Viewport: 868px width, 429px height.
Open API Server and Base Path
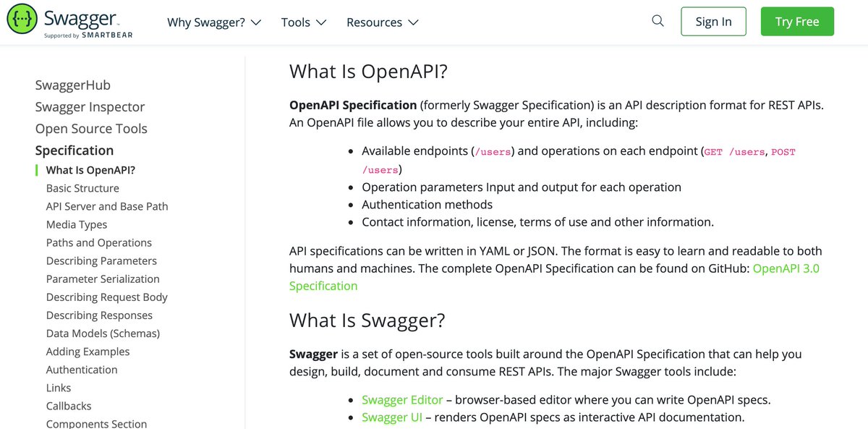pos(107,206)
